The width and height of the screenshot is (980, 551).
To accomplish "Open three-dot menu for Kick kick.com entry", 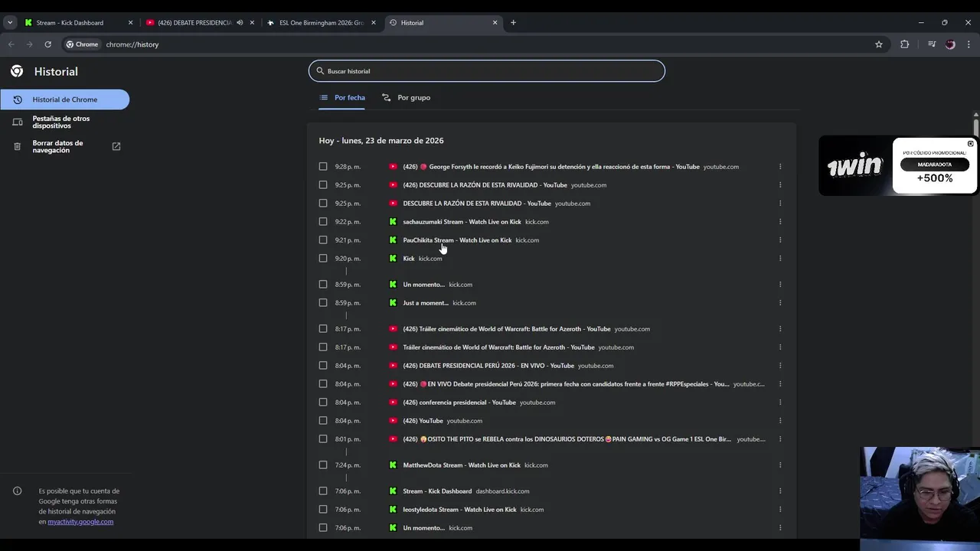I will tap(780, 259).
